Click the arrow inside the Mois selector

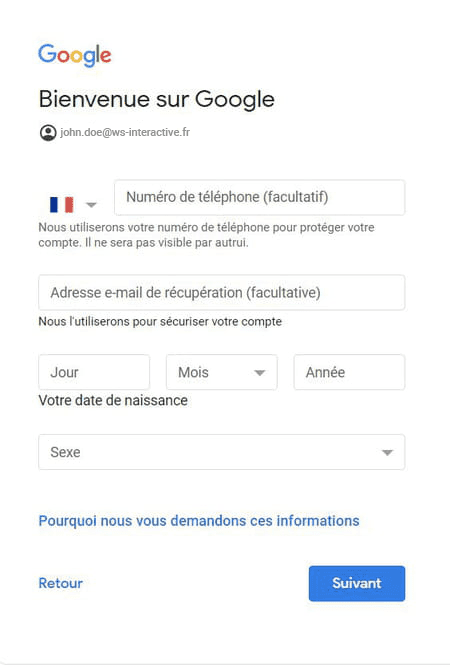pos(259,373)
